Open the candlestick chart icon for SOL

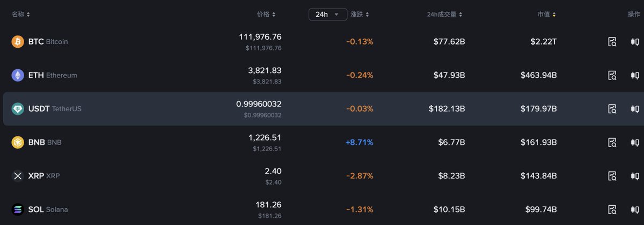[x=634, y=209]
